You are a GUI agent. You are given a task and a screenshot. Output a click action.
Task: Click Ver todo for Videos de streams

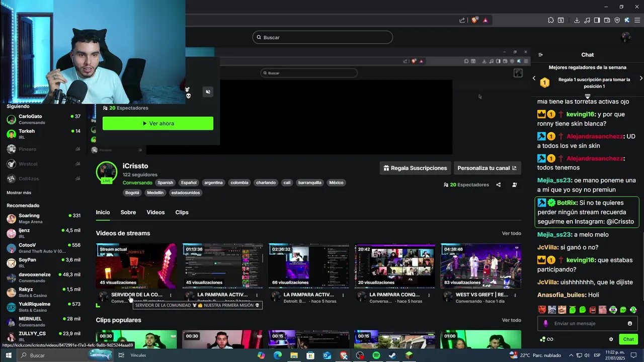point(512,233)
